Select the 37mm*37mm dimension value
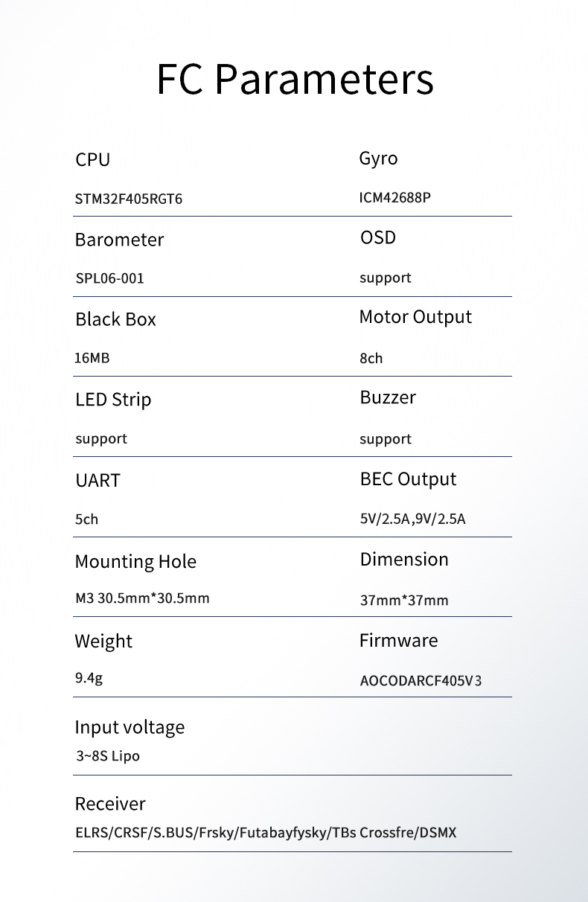The image size is (588, 902). tap(404, 601)
